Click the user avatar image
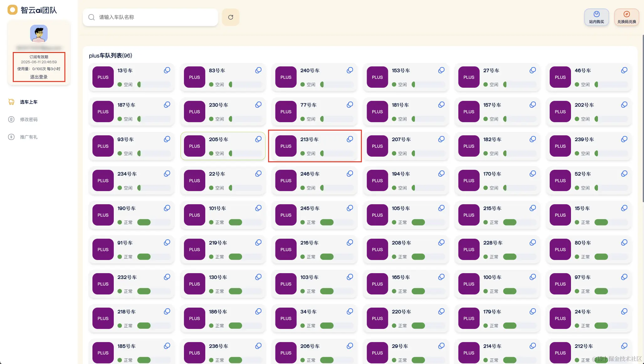Image resolution: width=644 pixels, height=364 pixels. [39, 34]
